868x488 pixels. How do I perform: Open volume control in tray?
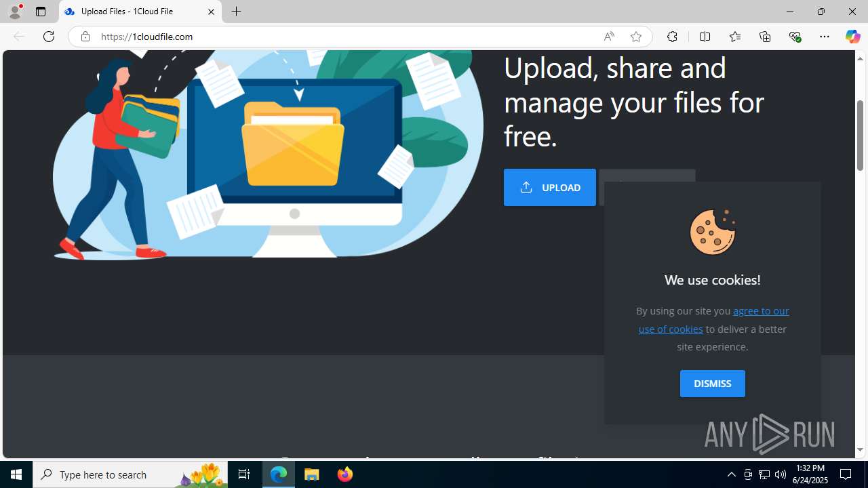coord(781,474)
